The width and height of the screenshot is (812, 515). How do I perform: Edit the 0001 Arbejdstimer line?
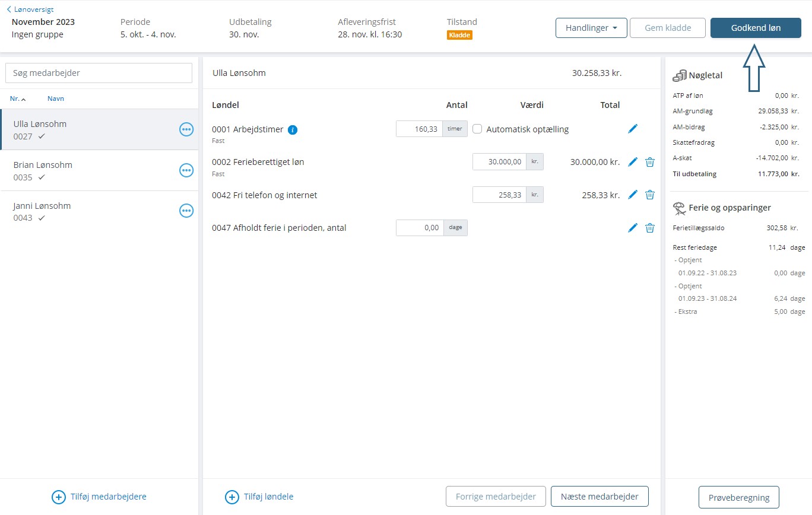click(x=633, y=129)
